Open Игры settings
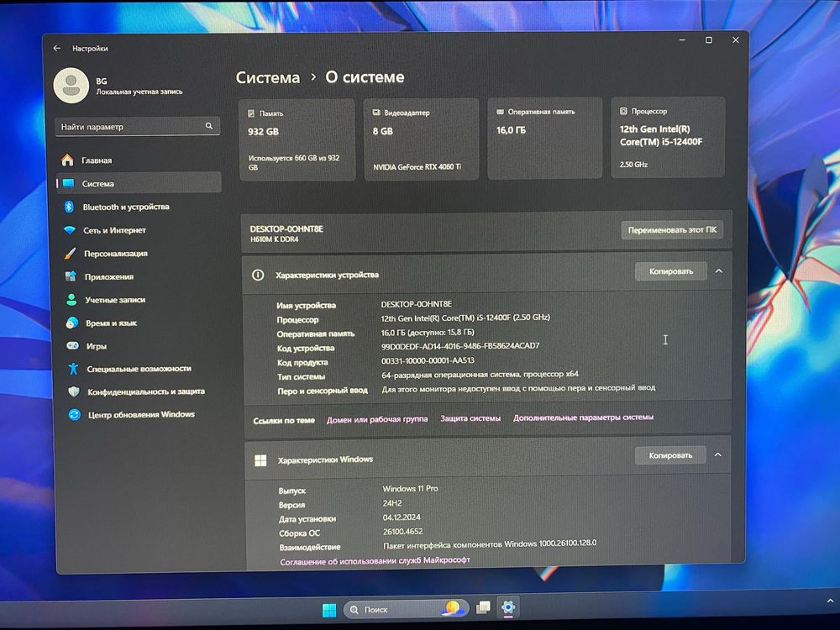This screenshot has height=630, width=840. (143, 345)
